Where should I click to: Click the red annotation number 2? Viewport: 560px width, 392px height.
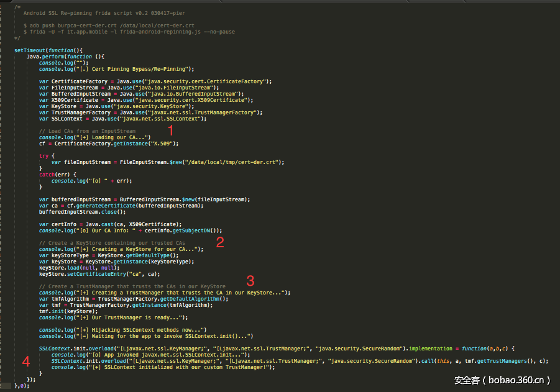pos(219,243)
